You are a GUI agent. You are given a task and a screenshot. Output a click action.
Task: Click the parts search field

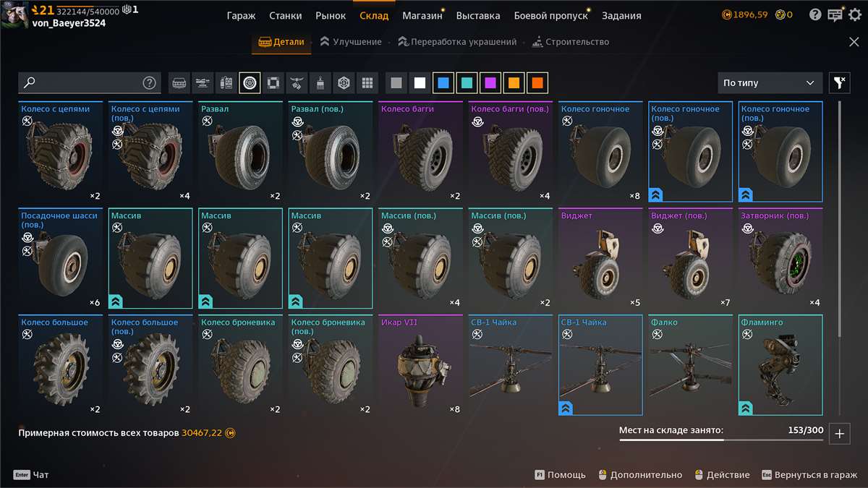(x=83, y=83)
